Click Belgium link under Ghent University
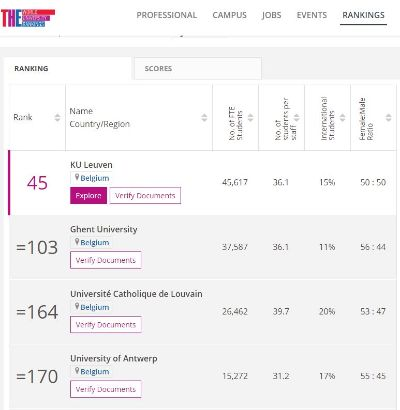 click(95, 243)
